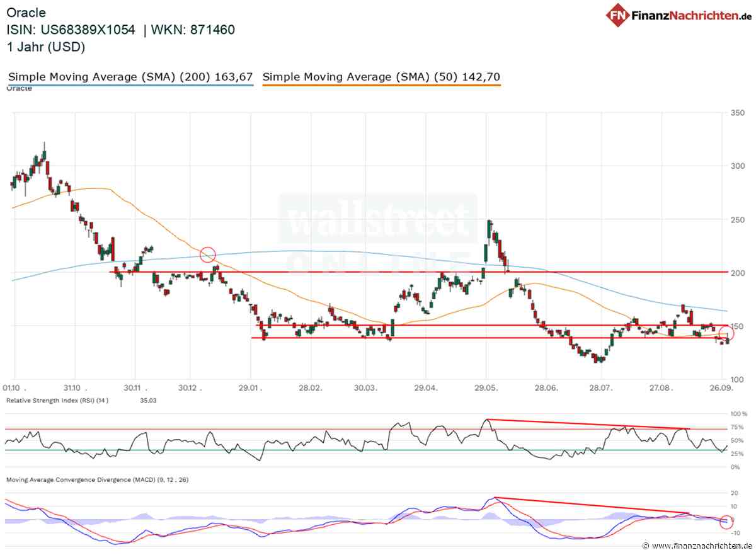756x555 pixels.
Task: Click the 29.01. date axis label
Action: click(250, 389)
